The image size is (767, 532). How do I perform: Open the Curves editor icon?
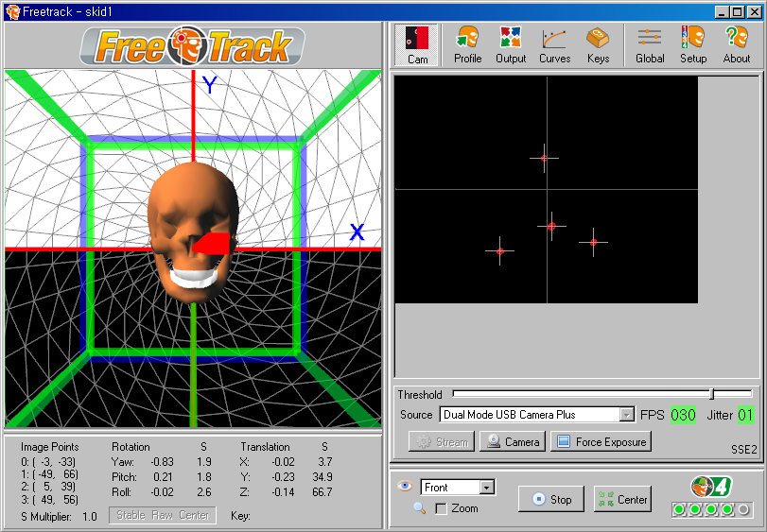pos(554,44)
